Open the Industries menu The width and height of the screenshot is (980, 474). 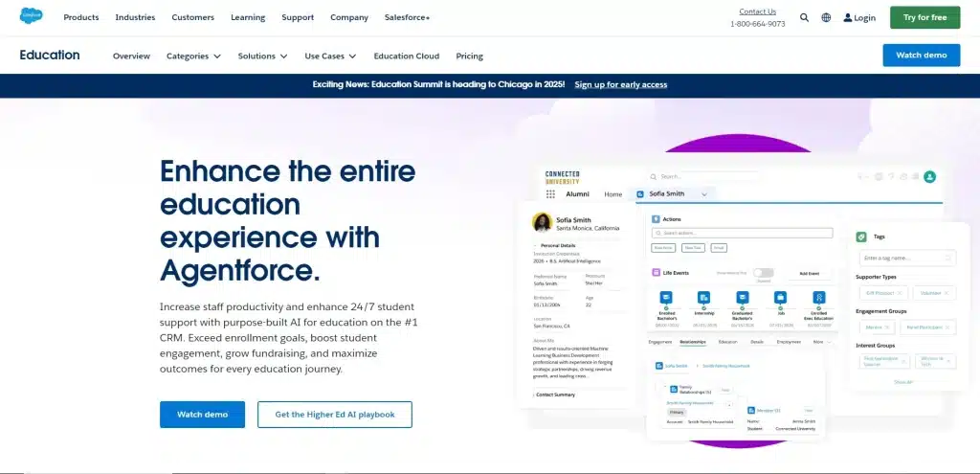click(135, 17)
